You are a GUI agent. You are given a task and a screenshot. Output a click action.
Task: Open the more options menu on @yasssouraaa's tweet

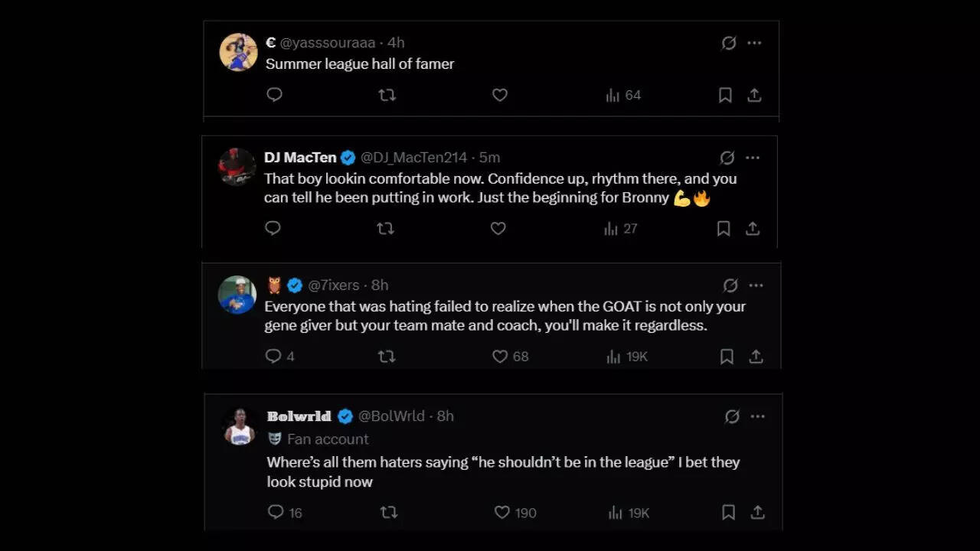tap(753, 43)
